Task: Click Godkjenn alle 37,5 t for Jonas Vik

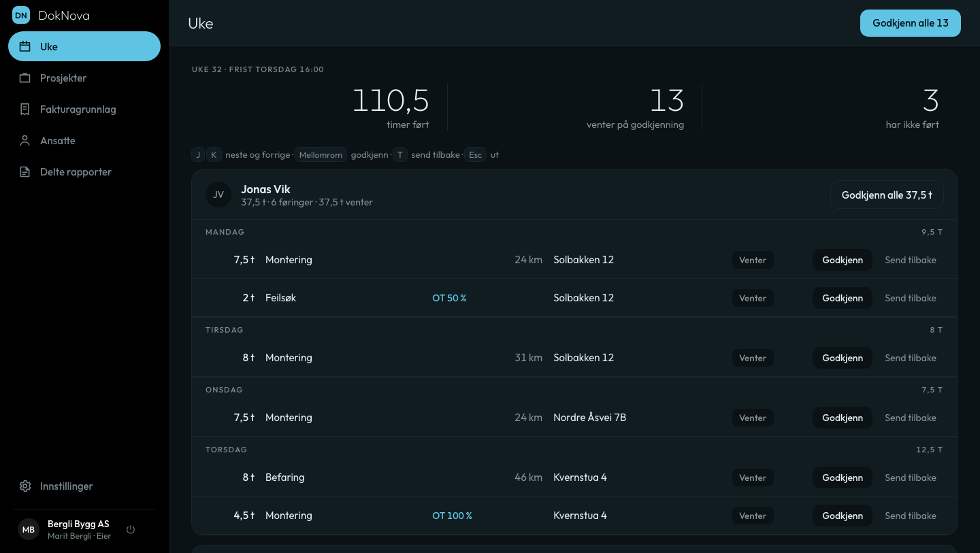Action: [887, 195]
